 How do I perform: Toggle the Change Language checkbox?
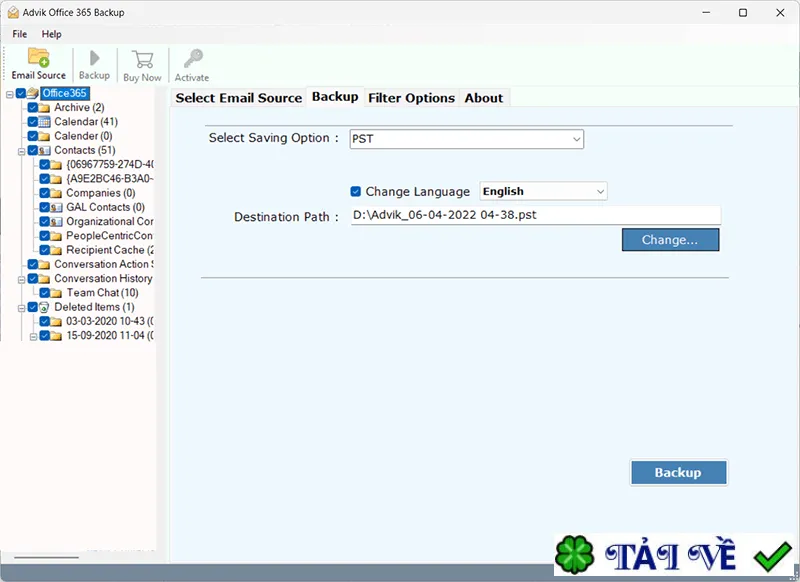tap(356, 192)
